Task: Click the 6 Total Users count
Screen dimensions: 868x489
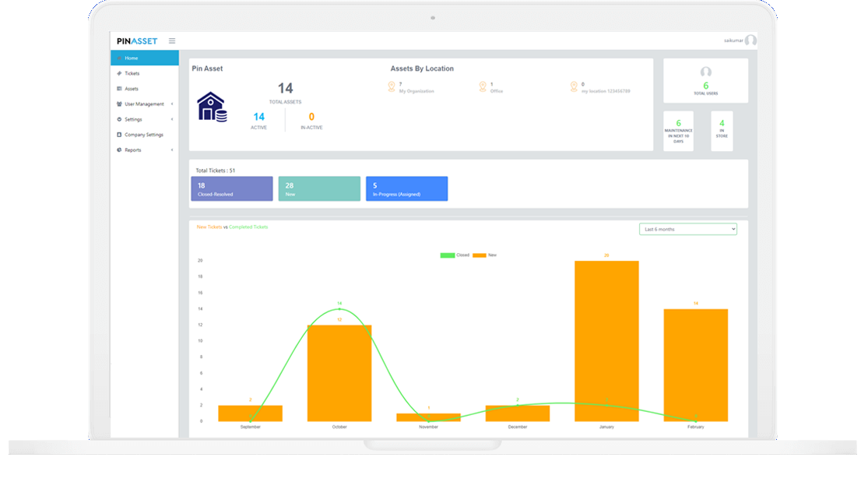Action: click(706, 86)
